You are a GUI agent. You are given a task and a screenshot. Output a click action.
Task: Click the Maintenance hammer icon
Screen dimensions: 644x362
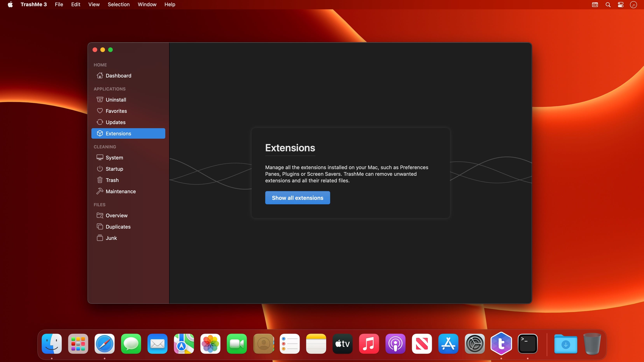100,191
